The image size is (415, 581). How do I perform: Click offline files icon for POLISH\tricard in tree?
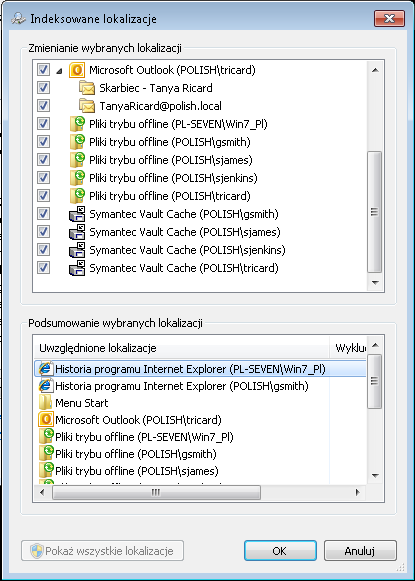coord(77,196)
